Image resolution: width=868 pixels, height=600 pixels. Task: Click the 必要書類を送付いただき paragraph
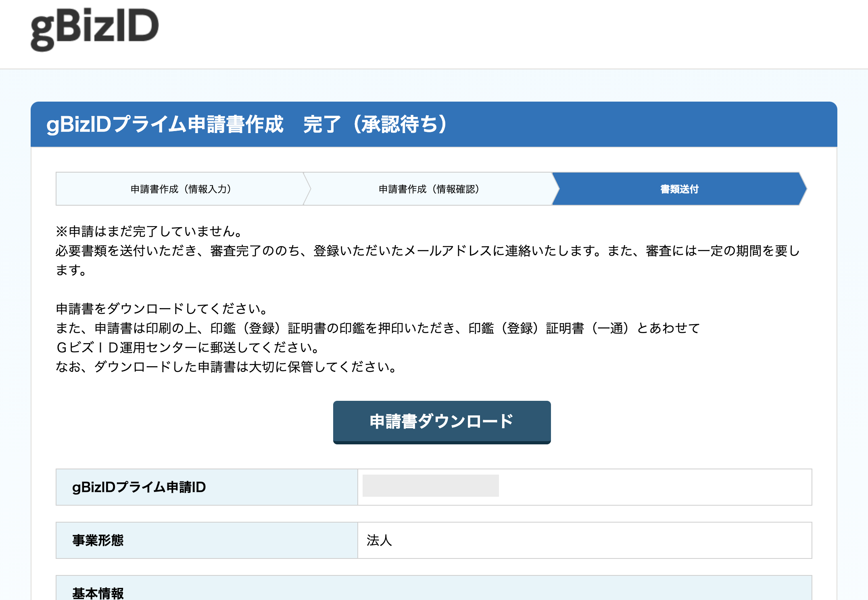[x=428, y=251]
